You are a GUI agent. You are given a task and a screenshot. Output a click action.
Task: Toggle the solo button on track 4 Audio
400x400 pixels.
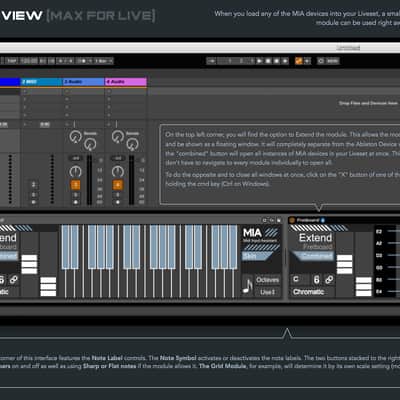117,195
